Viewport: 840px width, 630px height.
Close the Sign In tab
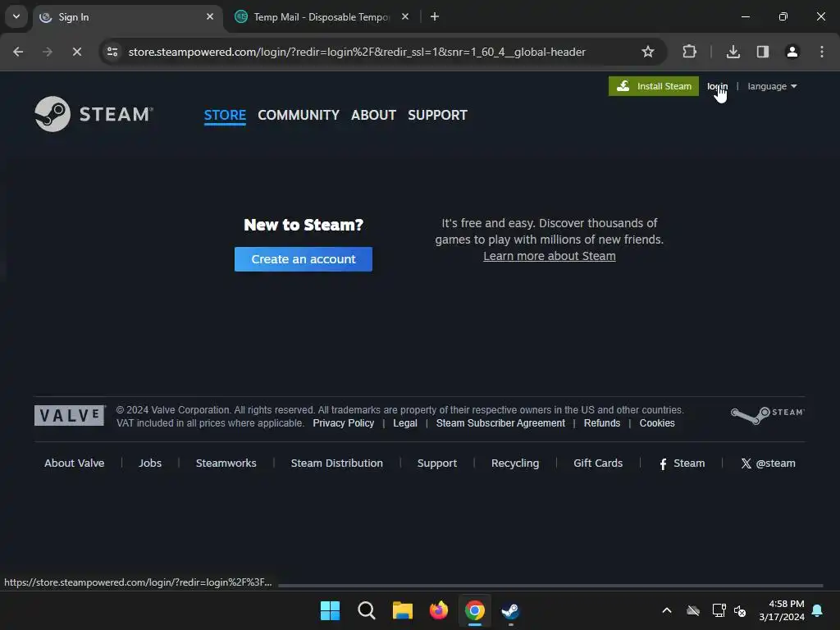210,16
